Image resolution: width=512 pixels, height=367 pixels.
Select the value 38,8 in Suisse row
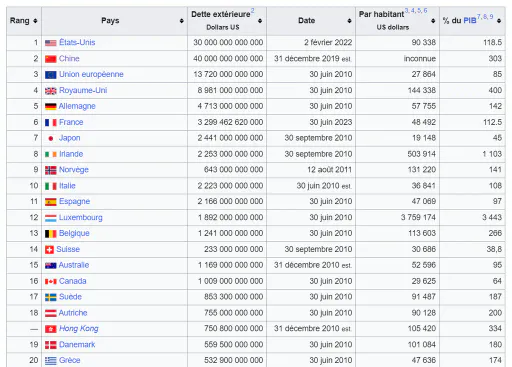pyautogui.click(x=493, y=249)
